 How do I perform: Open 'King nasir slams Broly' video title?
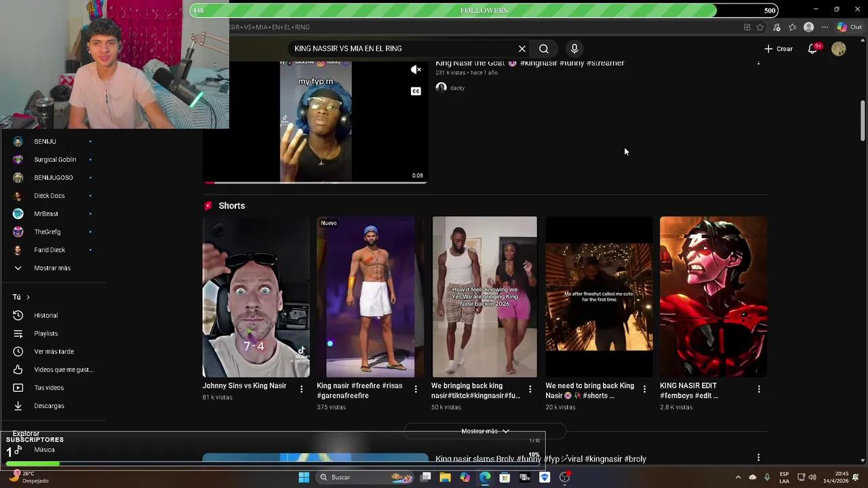click(540, 459)
